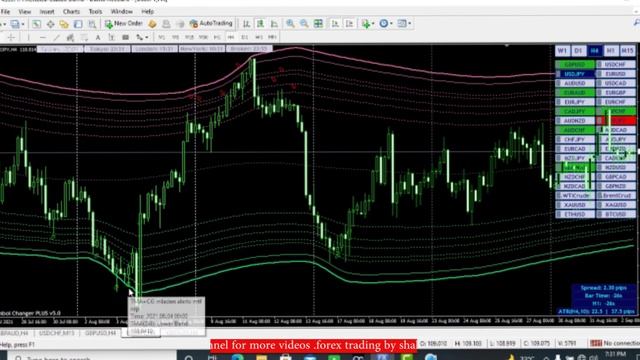Image resolution: width=640 pixels, height=360 pixels.
Task: Click the London session time label
Action: pyautogui.click(x=154, y=49)
